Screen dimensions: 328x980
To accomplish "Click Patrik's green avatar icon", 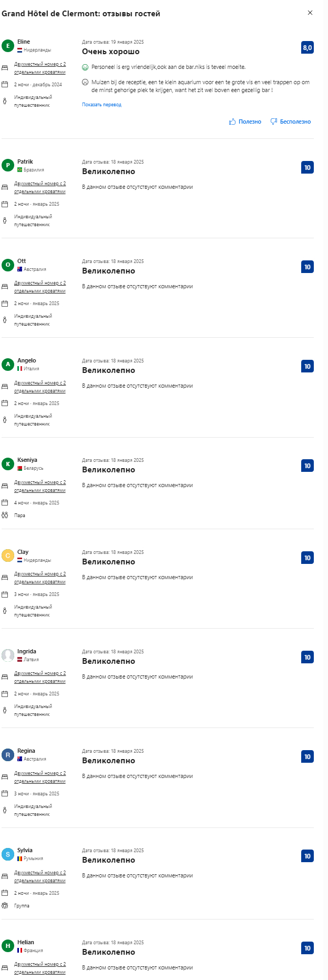I will (x=8, y=165).
